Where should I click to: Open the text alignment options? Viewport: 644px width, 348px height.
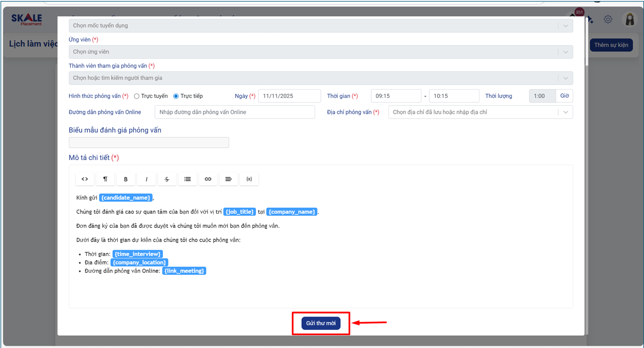[228, 179]
